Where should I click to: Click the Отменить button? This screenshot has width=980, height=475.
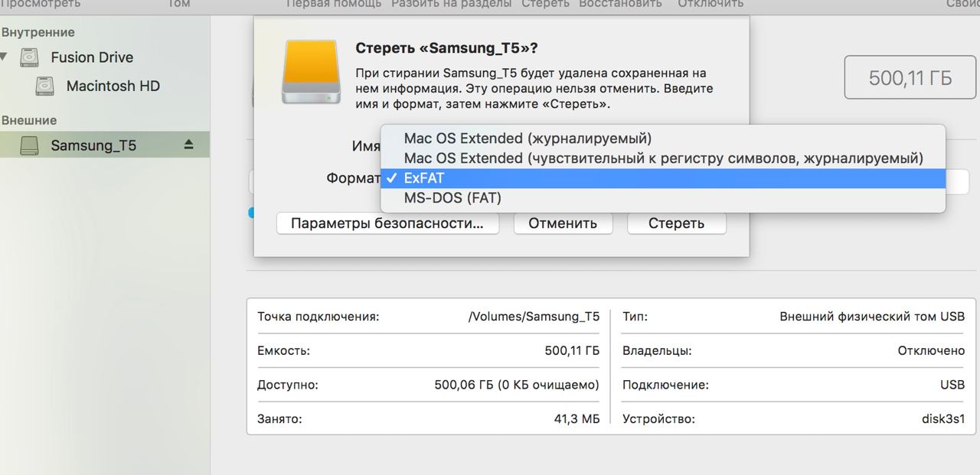coord(563,223)
